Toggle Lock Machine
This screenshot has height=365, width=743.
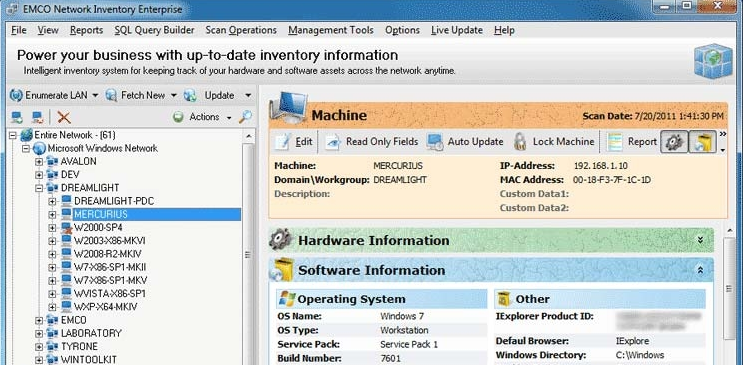(x=553, y=142)
